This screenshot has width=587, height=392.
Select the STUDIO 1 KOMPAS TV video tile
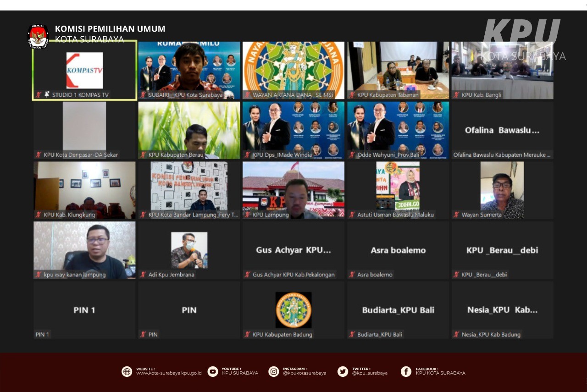[x=84, y=70]
